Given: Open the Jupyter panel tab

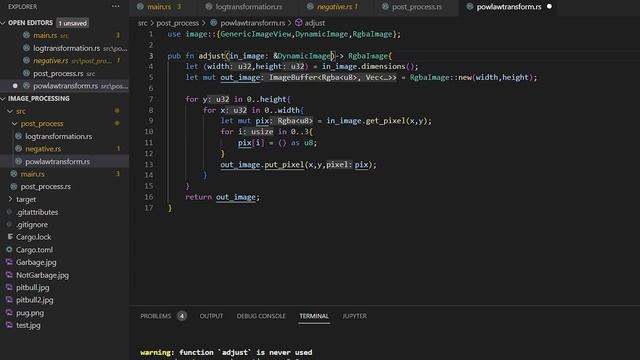Looking at the screenshot, I should (354, 316).
